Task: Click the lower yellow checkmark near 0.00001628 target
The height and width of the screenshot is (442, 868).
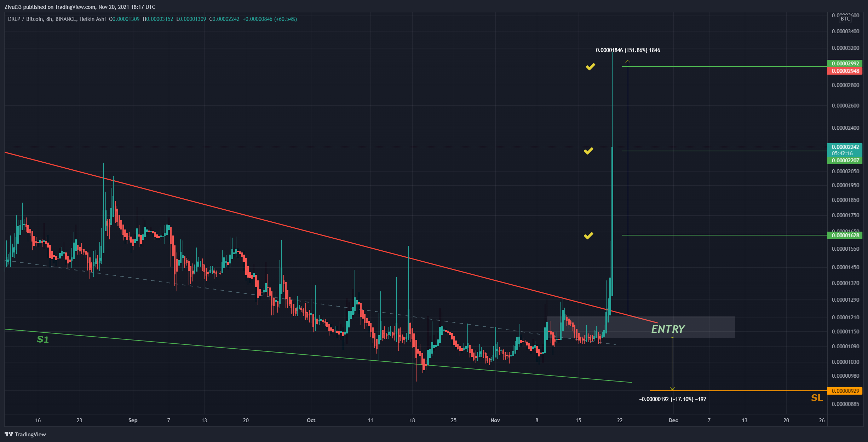Action: click(588, 236)
